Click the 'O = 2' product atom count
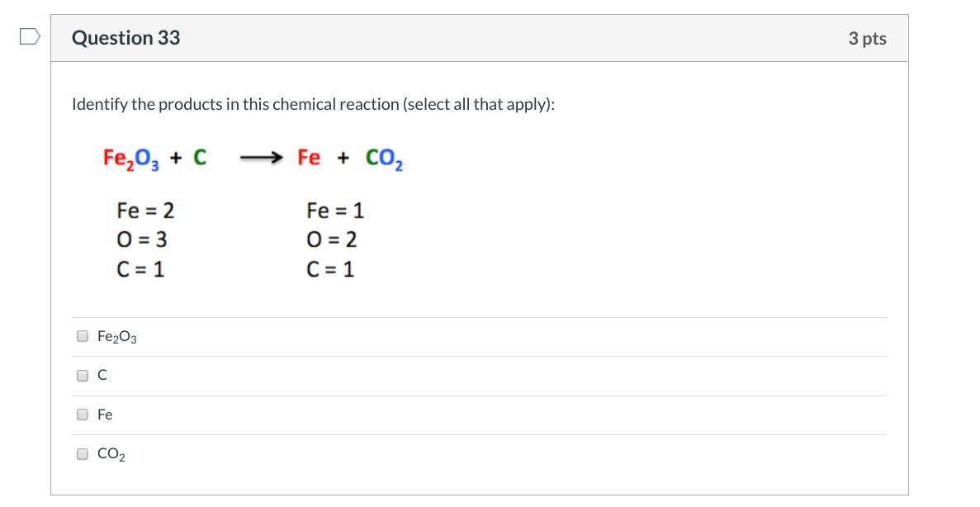The image size is (980, 507). click(331, 239)
